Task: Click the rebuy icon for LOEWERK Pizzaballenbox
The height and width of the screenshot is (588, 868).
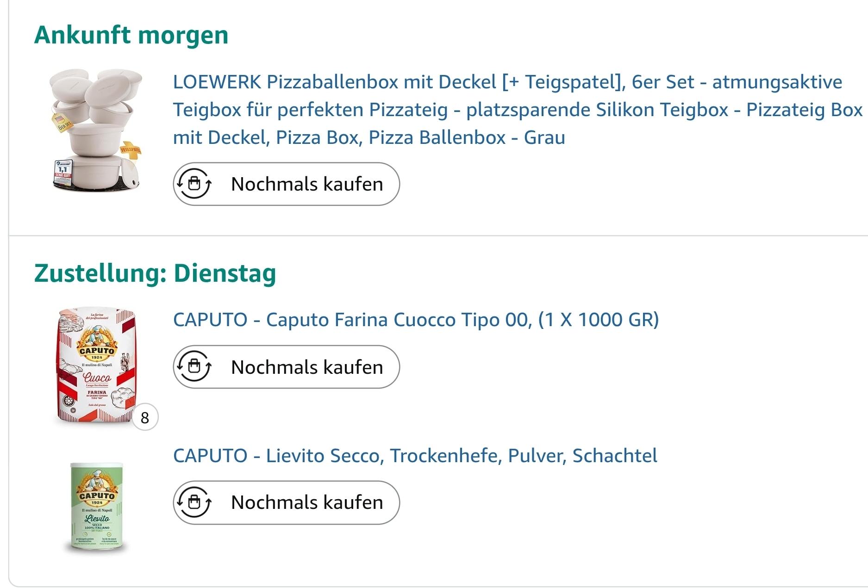Action: pyautogui.click(x=194, y=184)
